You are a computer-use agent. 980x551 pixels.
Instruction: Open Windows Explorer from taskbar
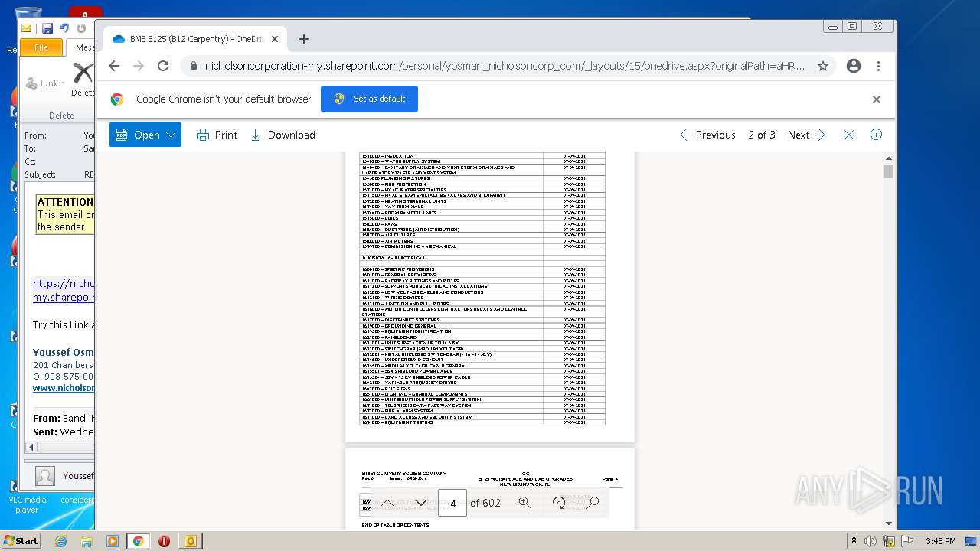(x=87, y=541)
